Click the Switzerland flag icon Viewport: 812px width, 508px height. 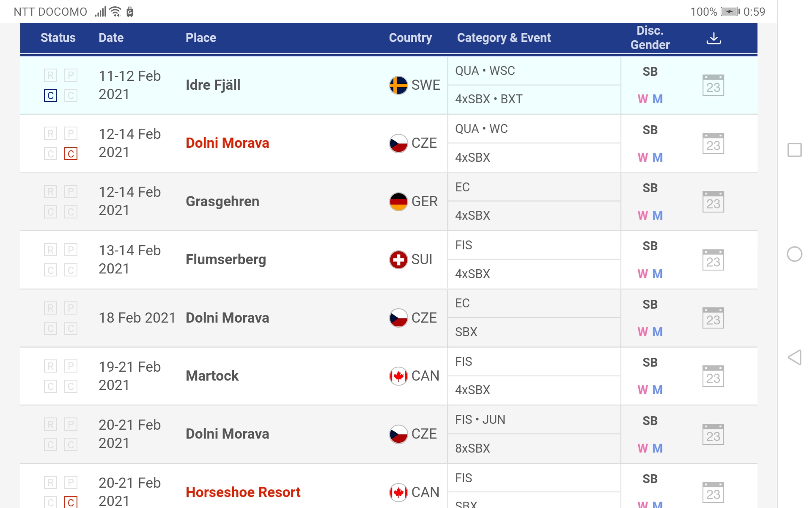398,260
